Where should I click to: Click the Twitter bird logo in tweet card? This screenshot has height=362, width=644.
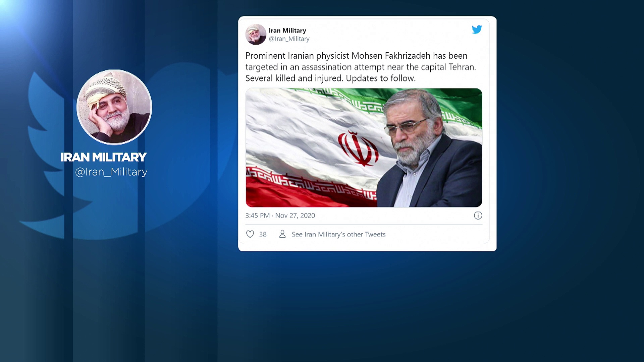tap(477, 29)
